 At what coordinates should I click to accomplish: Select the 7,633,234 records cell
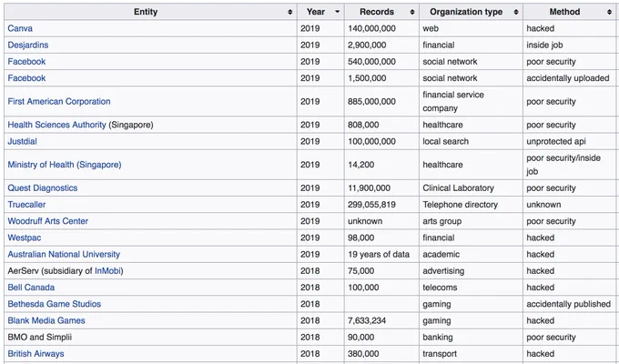(x=381, y=320)
